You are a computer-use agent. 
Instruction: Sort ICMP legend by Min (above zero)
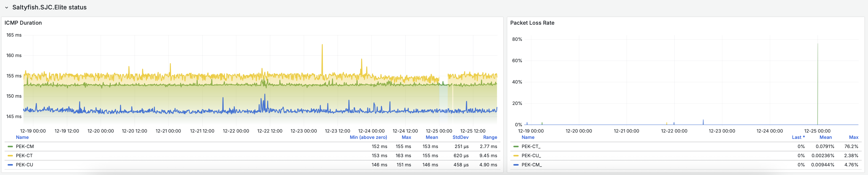pyautogui.click(x=368, y=137)
